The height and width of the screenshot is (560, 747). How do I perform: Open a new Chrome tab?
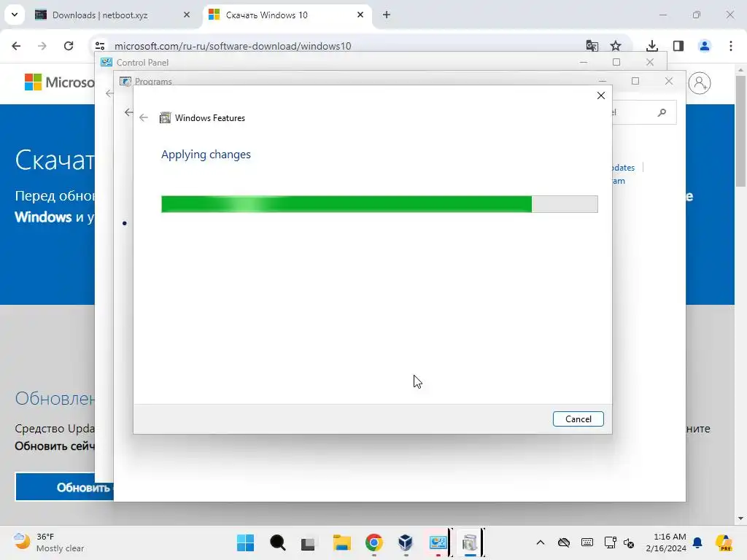tap(387, 15)
